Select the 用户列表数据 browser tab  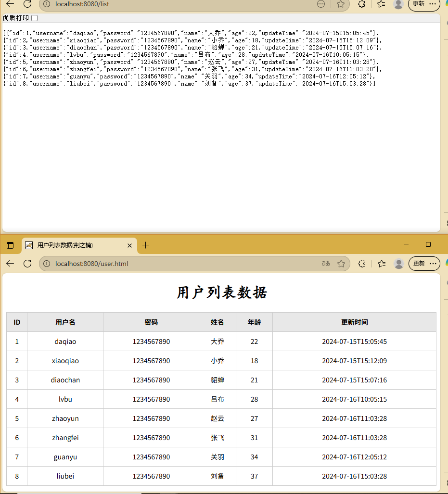coord(79,245)
